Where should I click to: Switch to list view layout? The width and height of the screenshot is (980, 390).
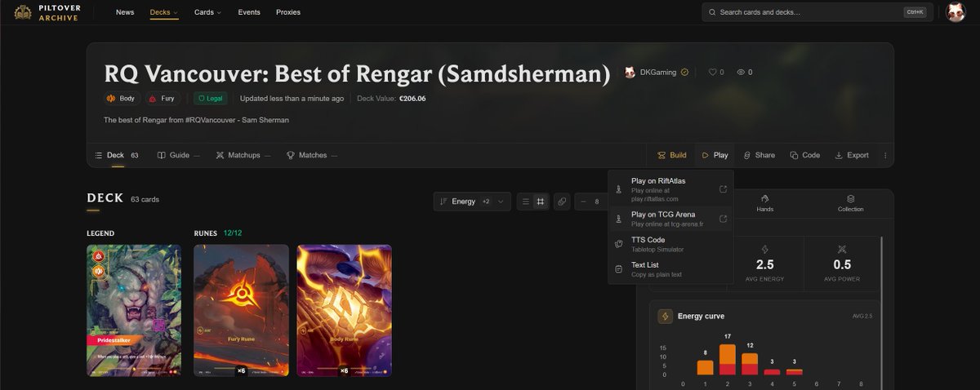point(525,202)
